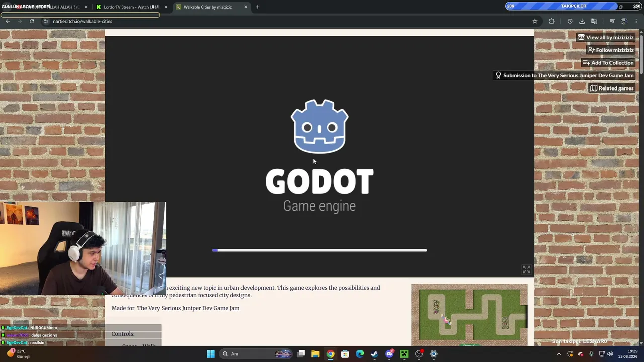Viewport: 644px width, 362px height.
Task: Open the clock showing 19:29
Action: (628, 354)
